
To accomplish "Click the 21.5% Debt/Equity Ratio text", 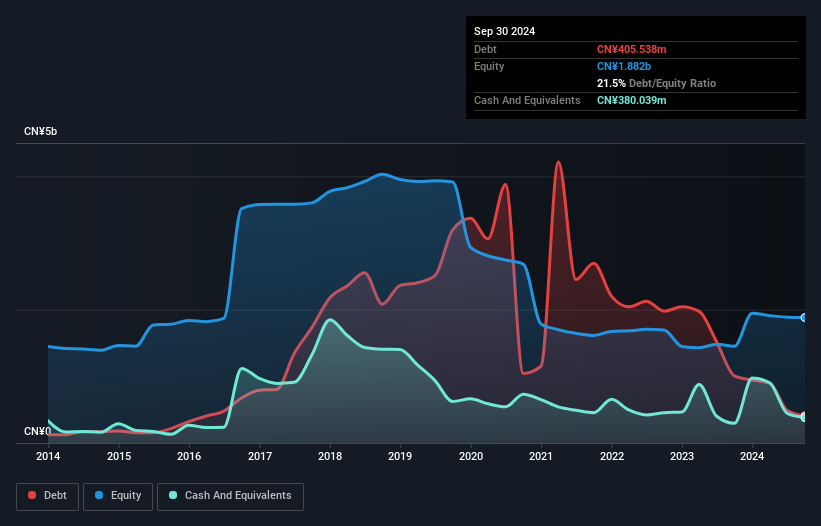I will click(x=656, y=83).
